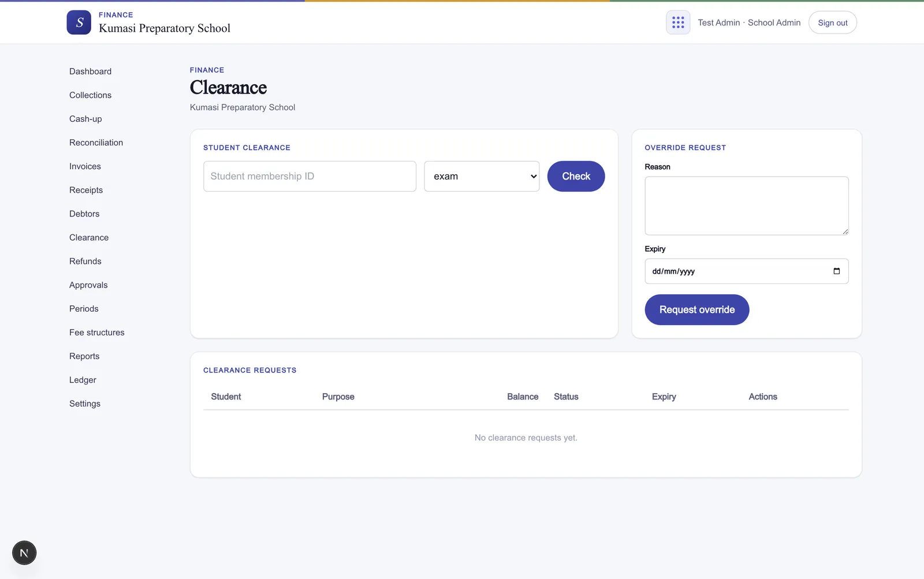Click the Student column header
Image resolution: width=924 pixels, height=579 pixels.
click(x=226, y=397)
